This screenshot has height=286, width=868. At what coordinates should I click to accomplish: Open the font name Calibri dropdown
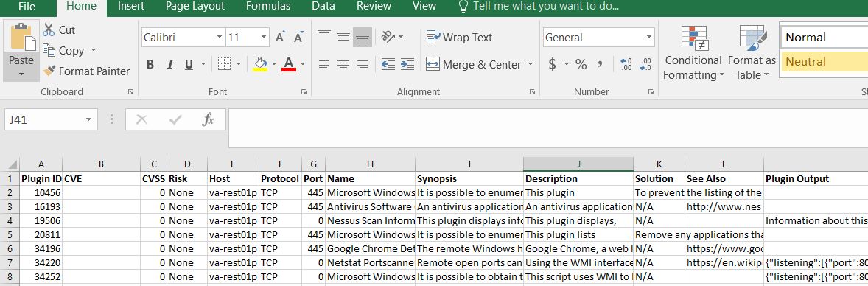point(220,37)
